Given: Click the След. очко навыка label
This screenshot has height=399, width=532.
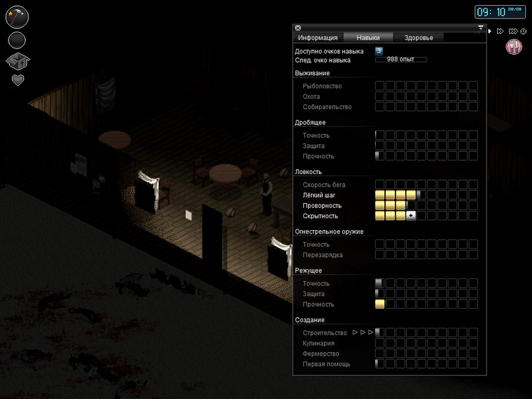Looking at the screenshot, I should (322, 61).
